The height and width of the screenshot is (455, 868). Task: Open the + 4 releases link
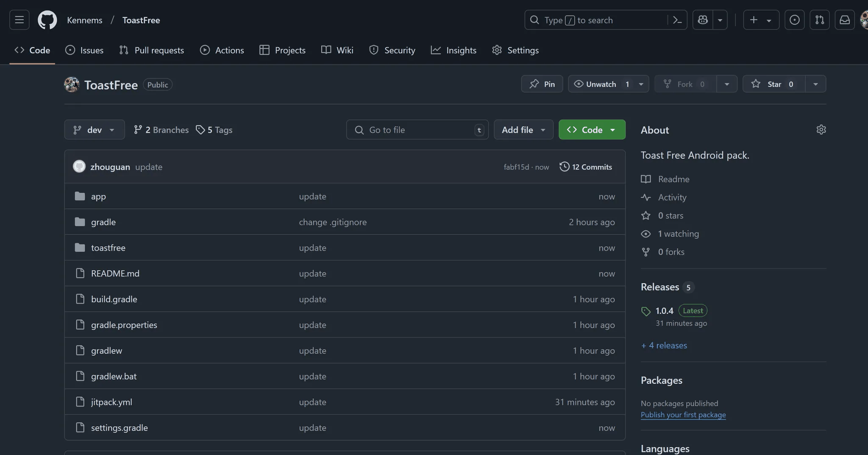pyautogui.click(x=664, y=345)
